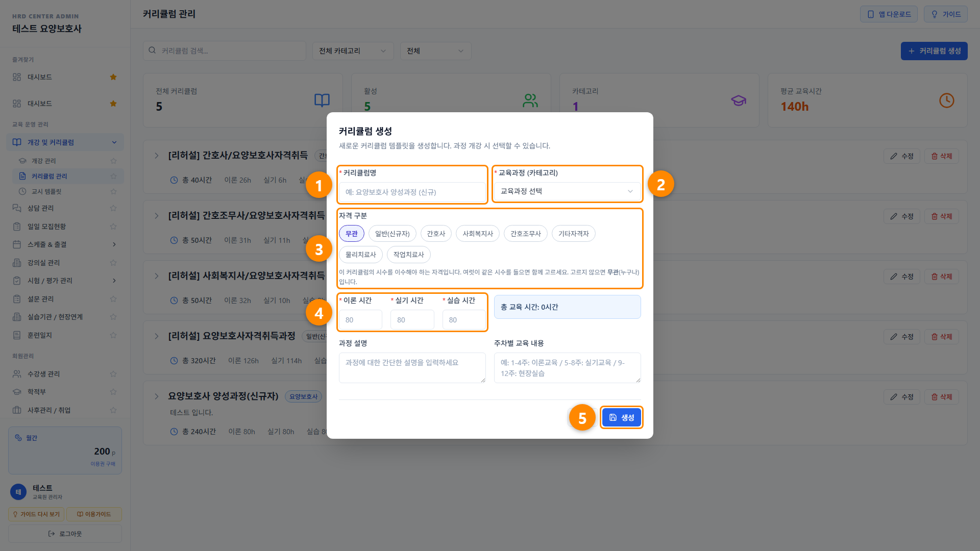Click star icon next to 일일 모집현황
The width and height of the screenshot is (980, 551).
(113, 227)
